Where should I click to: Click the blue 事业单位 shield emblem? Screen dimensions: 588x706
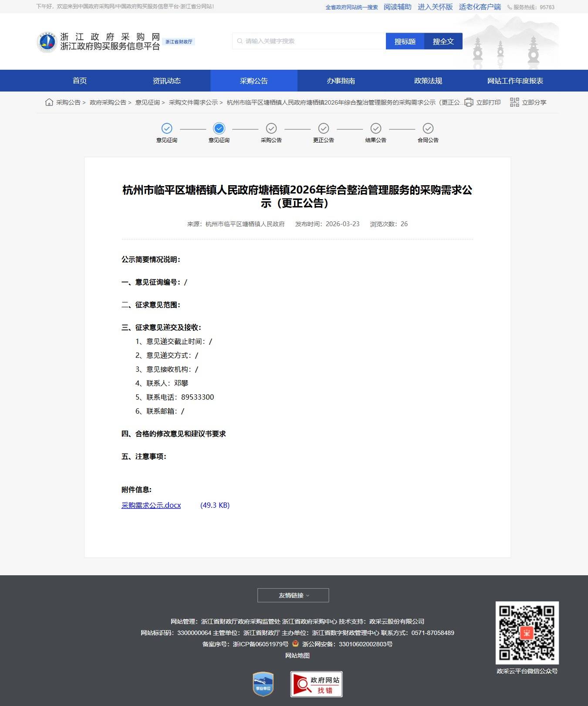click(263, 684)
